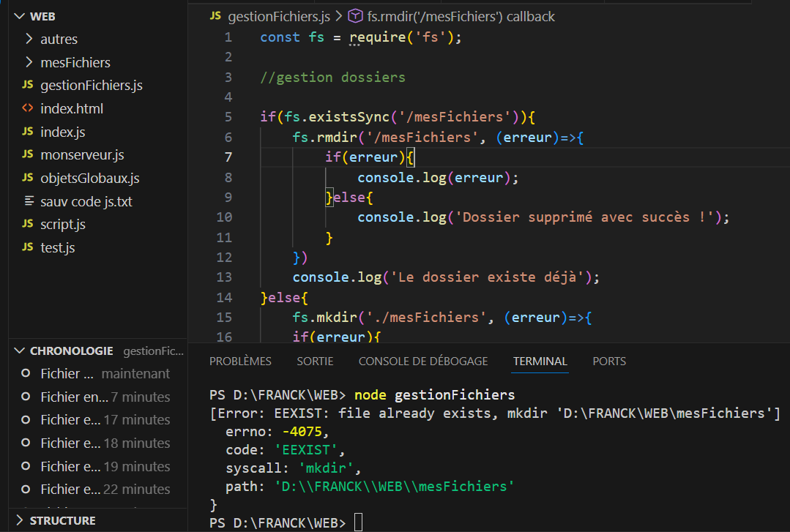The height and width of the screenshot is (532, 790).
Task: Switch to the PORTS panel tab
Action: tap(609, 361)
